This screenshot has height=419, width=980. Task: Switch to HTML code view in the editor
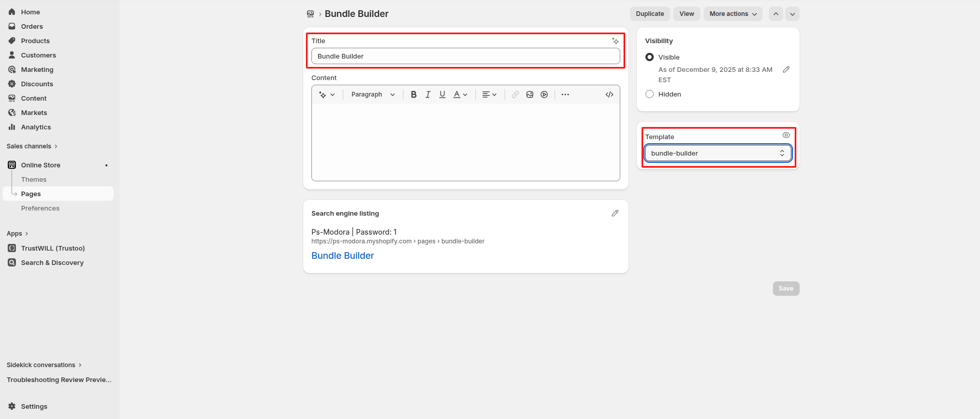(x=609, y=94)
